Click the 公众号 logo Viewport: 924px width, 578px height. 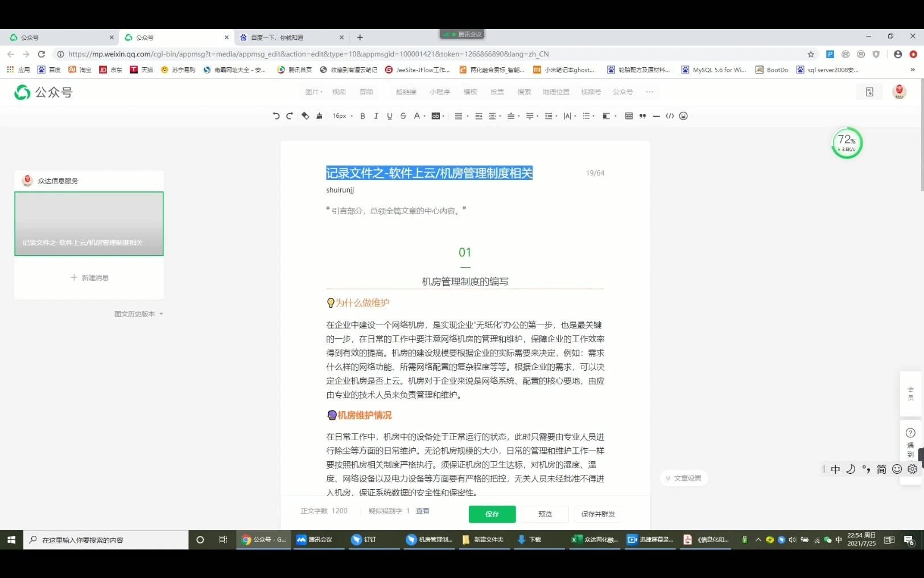pos(44,92)
